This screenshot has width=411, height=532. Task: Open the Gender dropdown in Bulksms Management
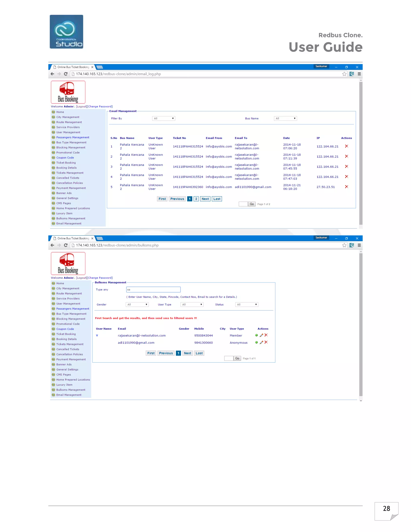[x=137, y=305]
